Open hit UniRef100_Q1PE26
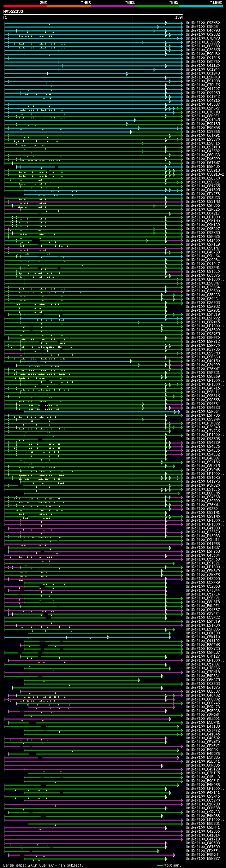 coord(203,210)
